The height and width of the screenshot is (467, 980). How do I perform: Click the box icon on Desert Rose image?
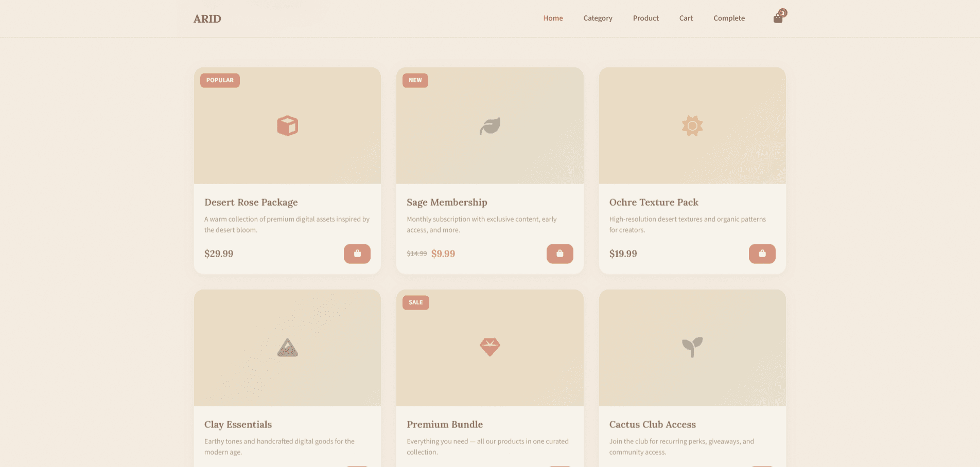pos(288,125)
